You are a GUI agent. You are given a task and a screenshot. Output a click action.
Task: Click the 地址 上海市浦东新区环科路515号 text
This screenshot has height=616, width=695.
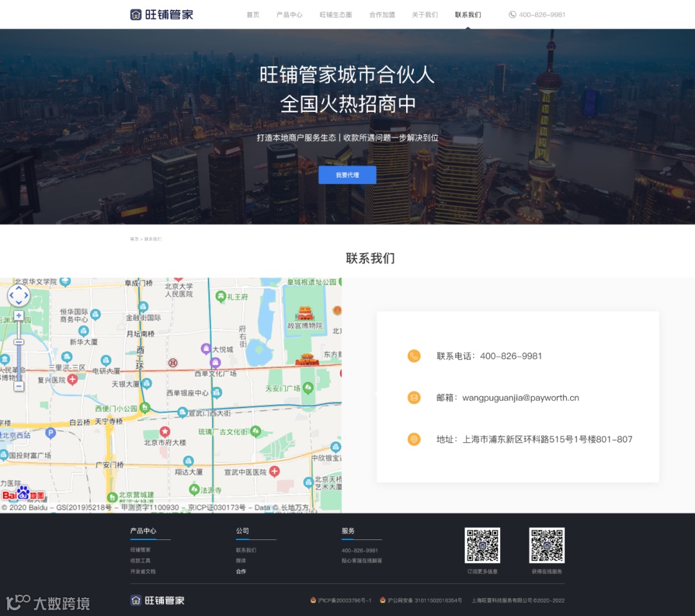click(534, 439)
